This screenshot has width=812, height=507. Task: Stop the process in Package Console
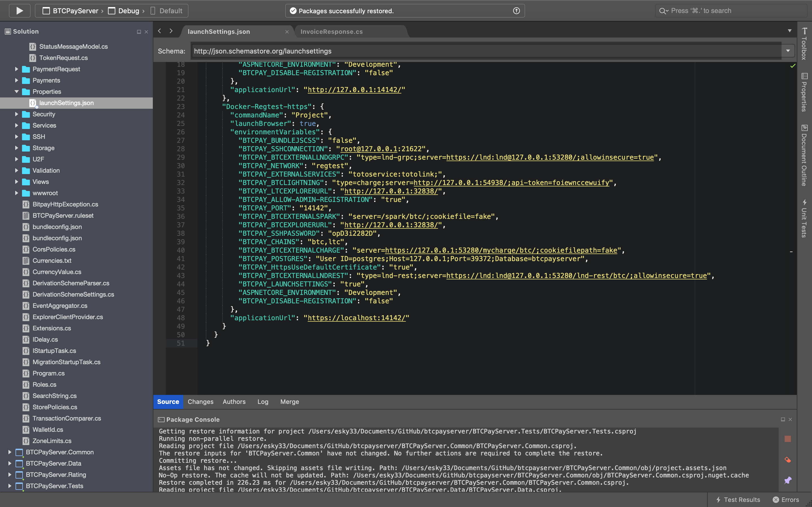tap(788, 439)
